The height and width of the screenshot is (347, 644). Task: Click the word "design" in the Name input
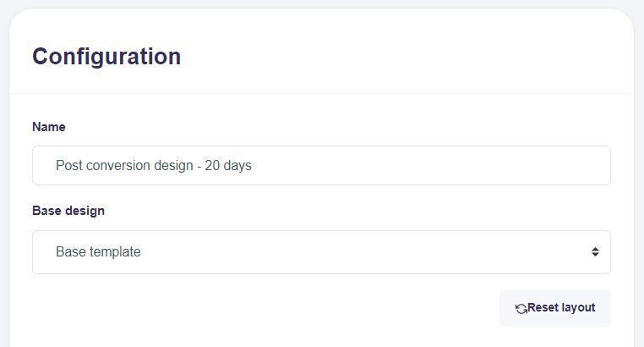coord(173,166)
